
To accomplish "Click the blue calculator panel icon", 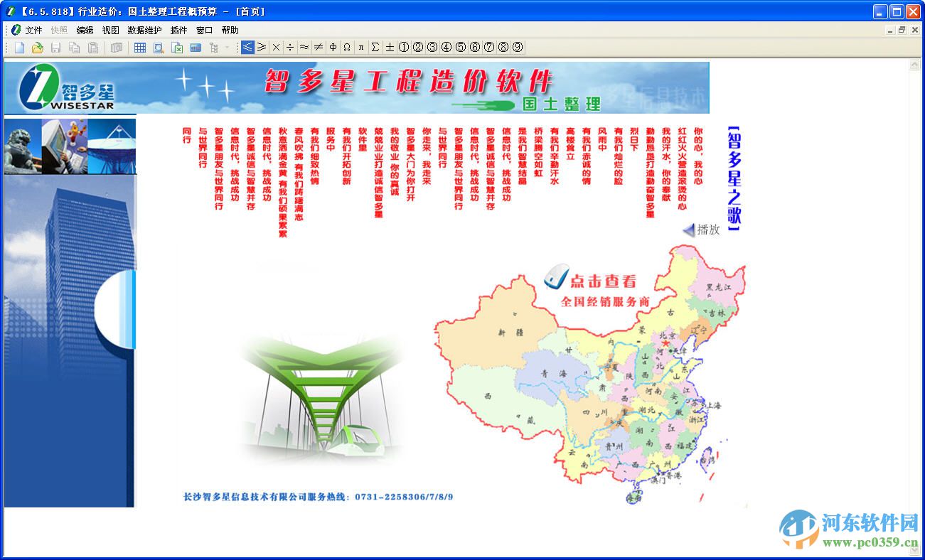I will (x=196, y=48).
